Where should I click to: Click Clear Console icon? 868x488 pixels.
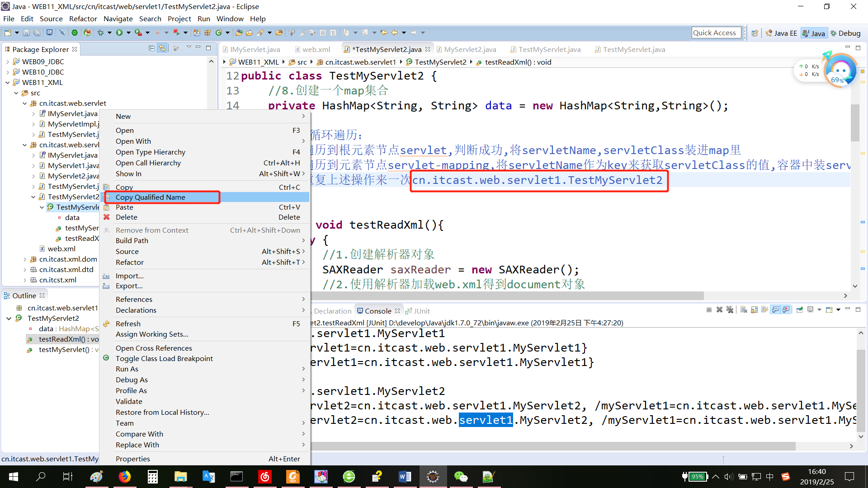click(744, 310)
